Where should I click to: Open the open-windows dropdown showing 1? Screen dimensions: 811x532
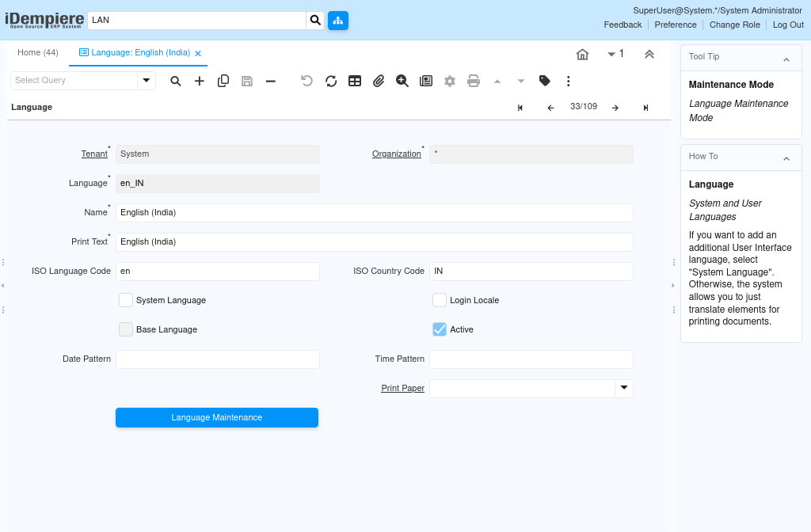615,54
